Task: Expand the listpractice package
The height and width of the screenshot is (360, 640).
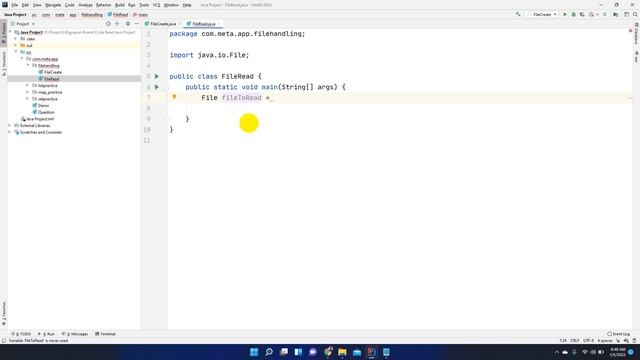Action: pos(28,85)
